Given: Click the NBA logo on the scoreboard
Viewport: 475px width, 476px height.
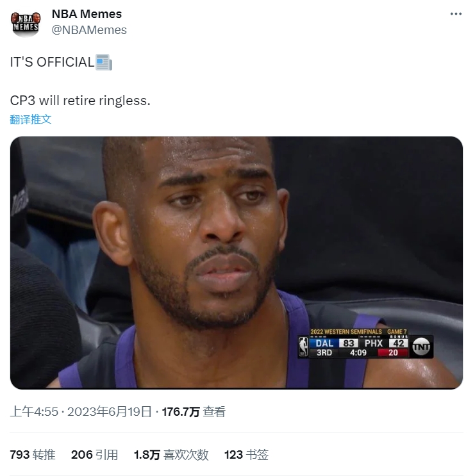Looking at the screenshot, I should (303, 347).
